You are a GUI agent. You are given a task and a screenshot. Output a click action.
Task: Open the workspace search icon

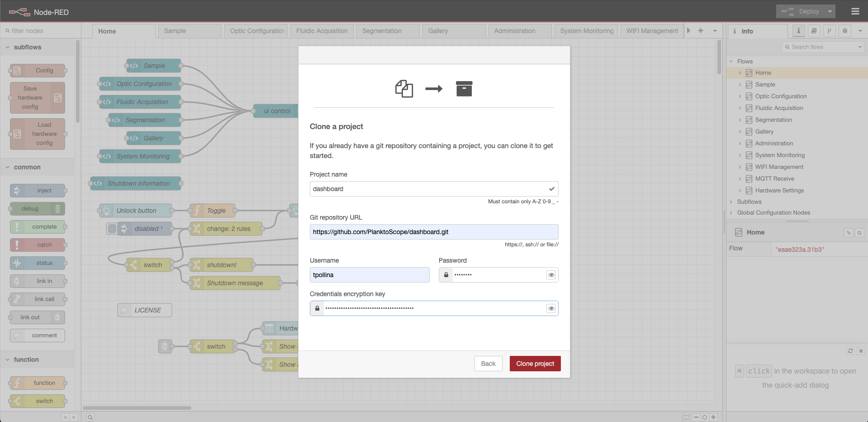tap(90, 417)
